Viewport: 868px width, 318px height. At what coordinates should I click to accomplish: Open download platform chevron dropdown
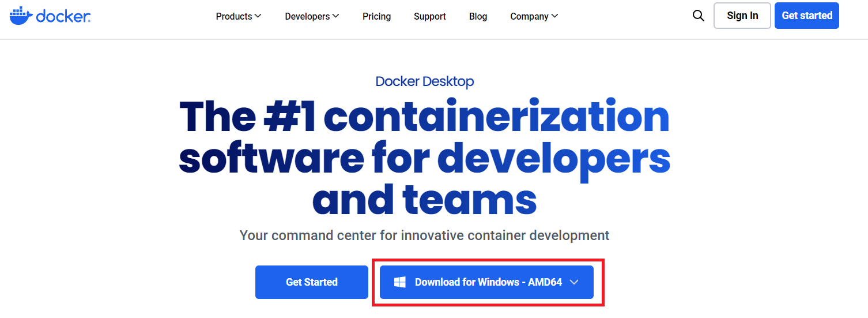573,282
